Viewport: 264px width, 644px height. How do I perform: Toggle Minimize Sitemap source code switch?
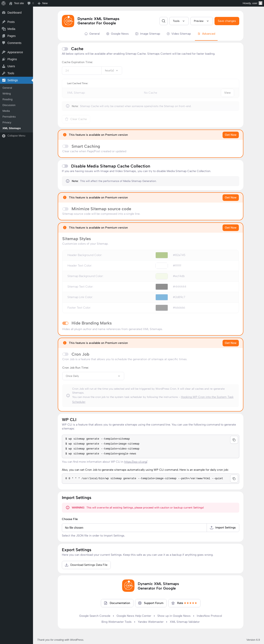65,209
